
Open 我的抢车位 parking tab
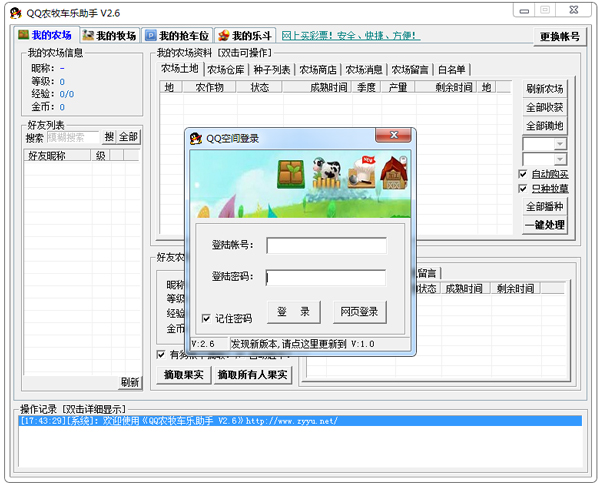(x=176, y=36)
